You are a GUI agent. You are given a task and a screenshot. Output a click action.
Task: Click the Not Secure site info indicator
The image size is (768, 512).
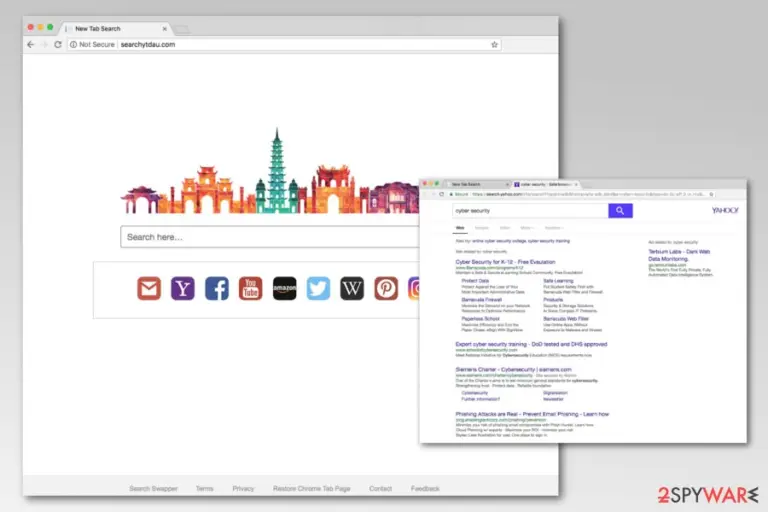[x=92, y=45]
